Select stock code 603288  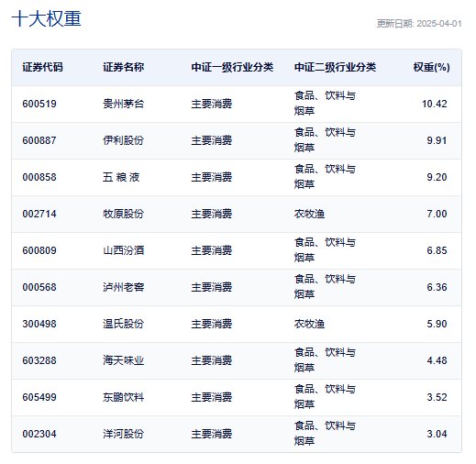pos(39,360)
